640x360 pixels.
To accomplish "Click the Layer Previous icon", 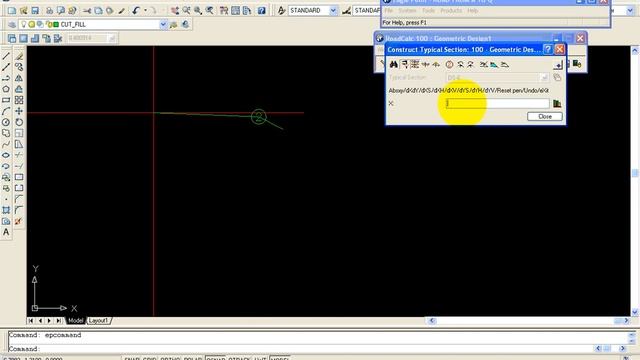I will click(x=185, y=24).
